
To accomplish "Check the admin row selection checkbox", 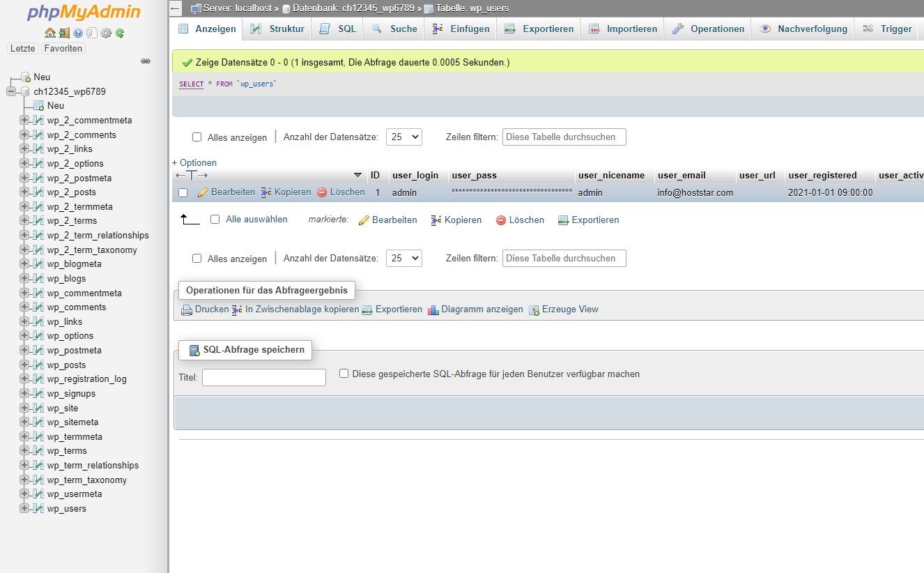I will [183, 192].
